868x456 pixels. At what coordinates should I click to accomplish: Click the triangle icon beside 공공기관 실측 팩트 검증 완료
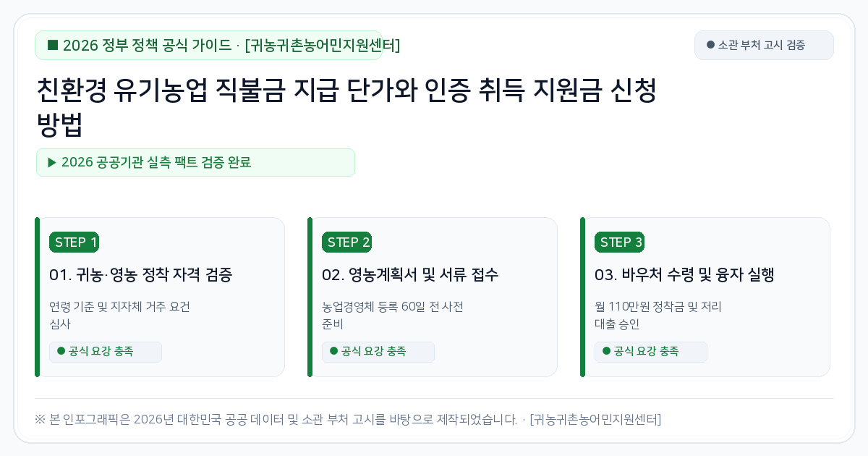pos(52,162)
